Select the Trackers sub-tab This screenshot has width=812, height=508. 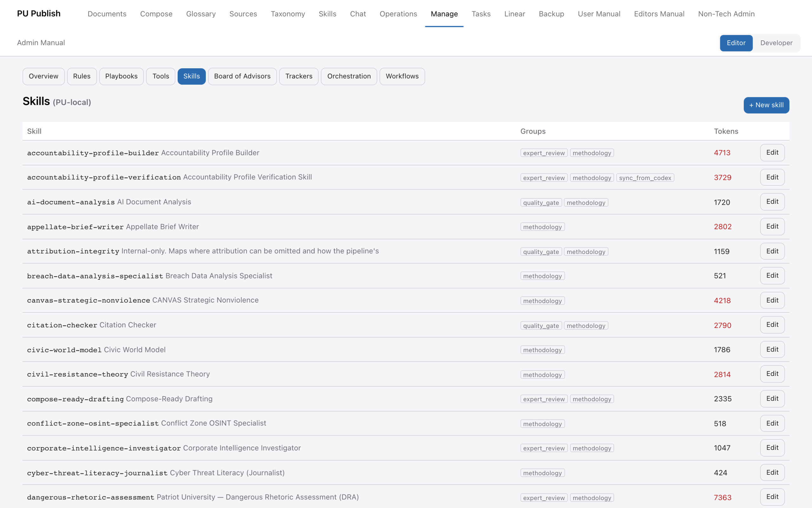click(x=298, y=76)
